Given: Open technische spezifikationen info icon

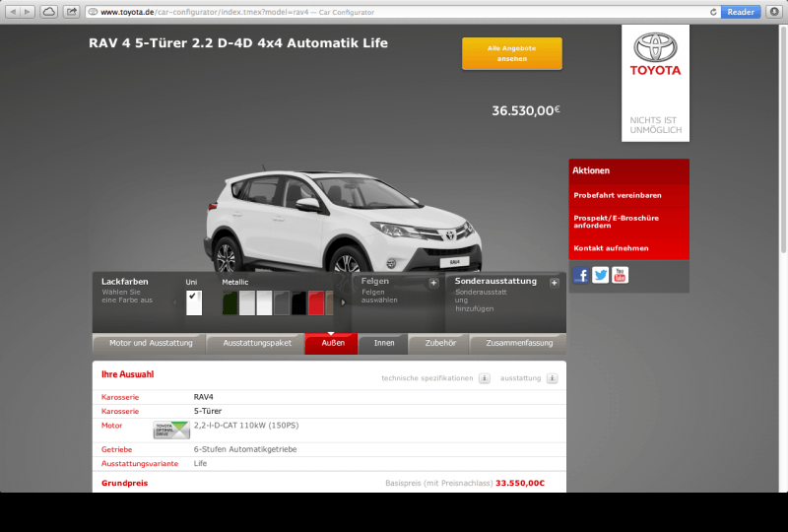Looking at the screenshot, I should point(484,378).
